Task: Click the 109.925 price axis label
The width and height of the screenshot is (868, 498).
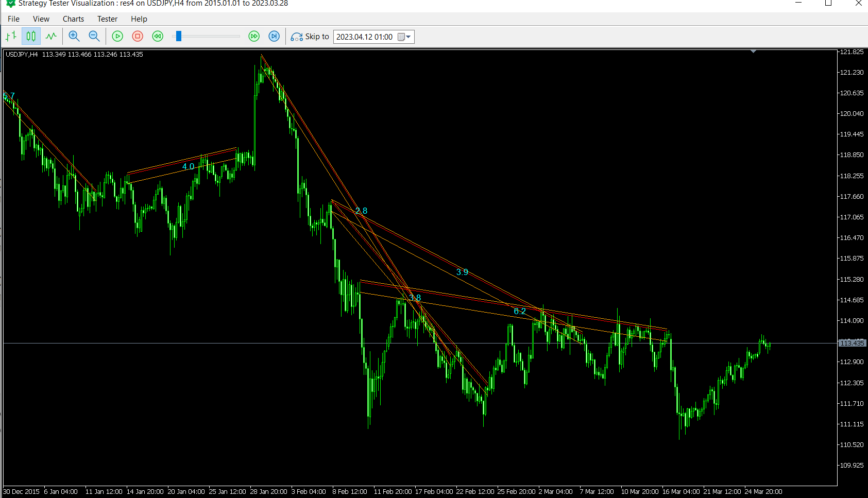Action: point(852,465)
